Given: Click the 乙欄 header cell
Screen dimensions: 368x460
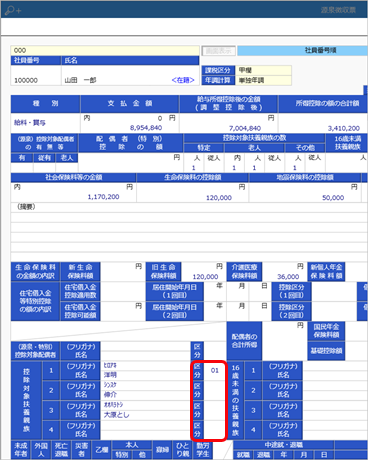Looking at the screenshot, I should coord(101,450).
